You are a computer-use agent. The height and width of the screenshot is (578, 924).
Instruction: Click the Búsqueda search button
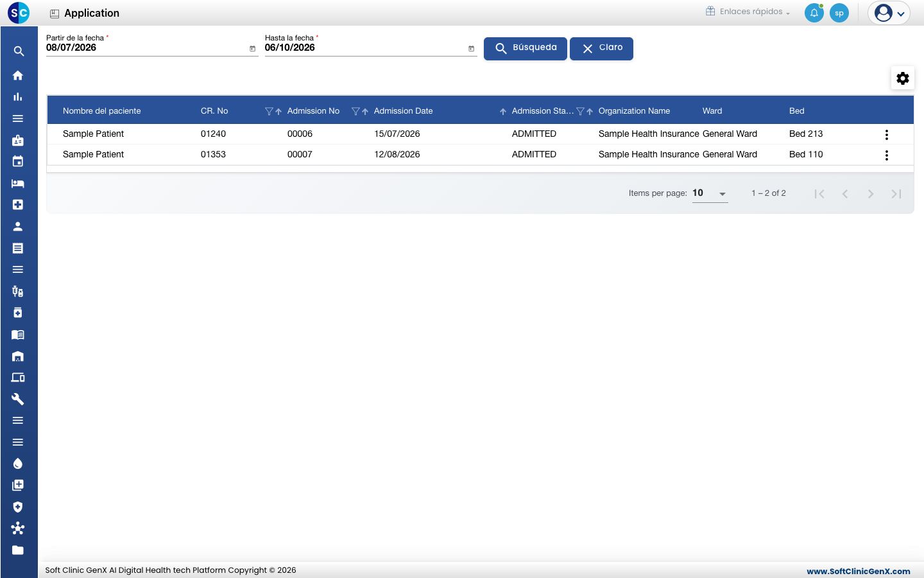(526, 48)
